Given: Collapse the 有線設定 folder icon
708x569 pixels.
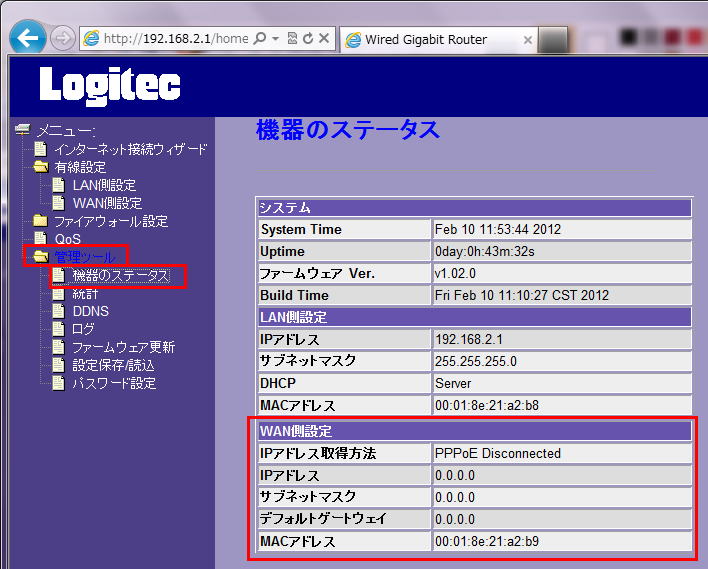Looking at the screenshot, I should click(41, 167).
